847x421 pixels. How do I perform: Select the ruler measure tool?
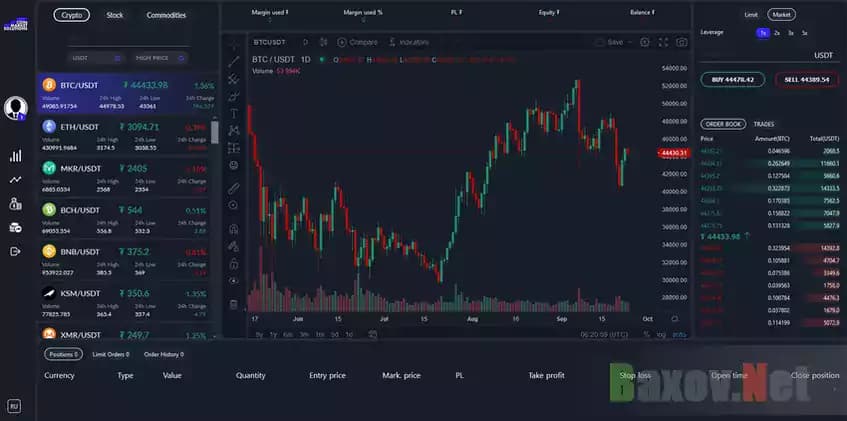point(234,188)
